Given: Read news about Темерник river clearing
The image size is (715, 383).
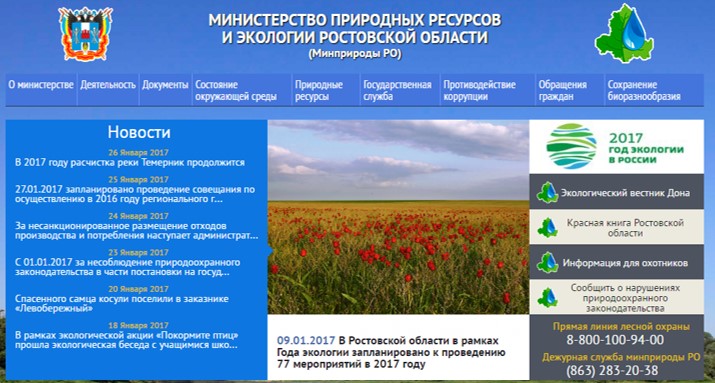Looking at the screenshot, I should coord(130,163).
